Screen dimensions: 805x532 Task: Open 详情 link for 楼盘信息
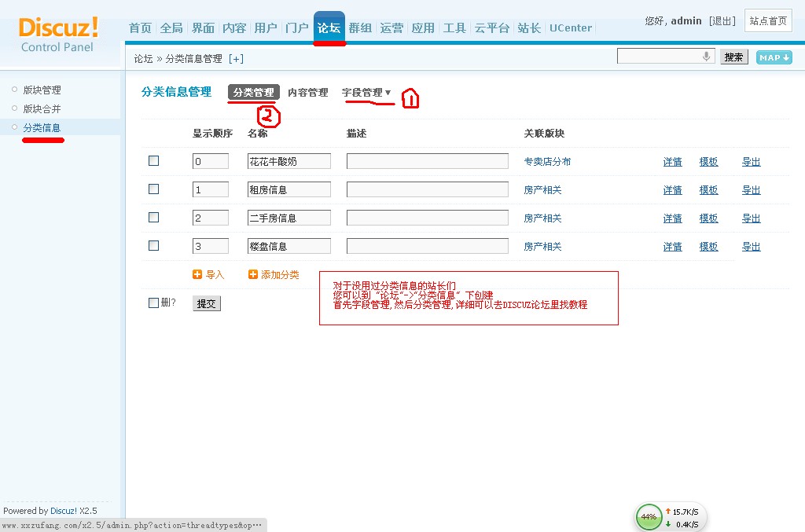672,247
